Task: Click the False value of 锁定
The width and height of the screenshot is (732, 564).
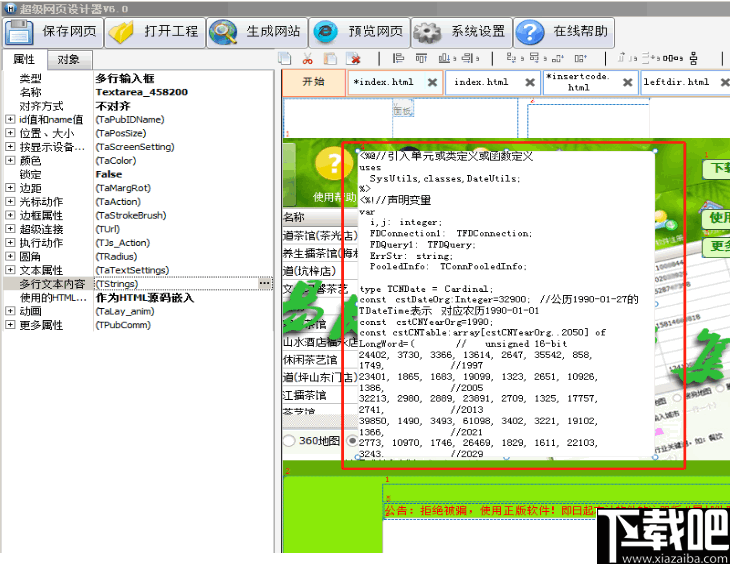Action: click(x=109, y=174)
